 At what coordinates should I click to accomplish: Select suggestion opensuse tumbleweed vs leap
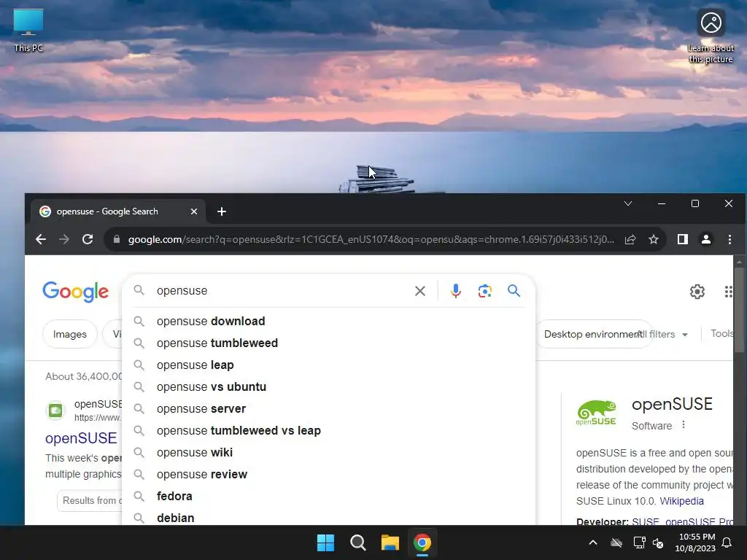[x=329, y=430]
